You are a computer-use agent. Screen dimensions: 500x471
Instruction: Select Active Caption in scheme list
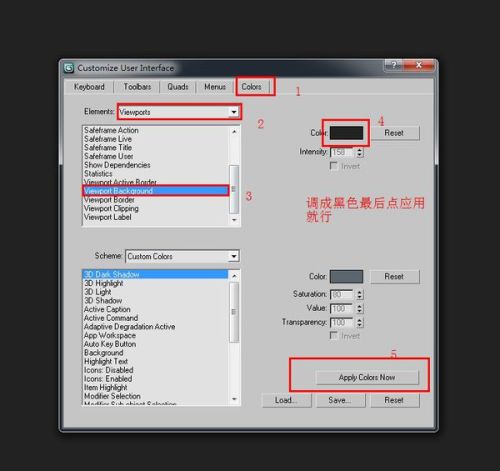tap(107, 309)
